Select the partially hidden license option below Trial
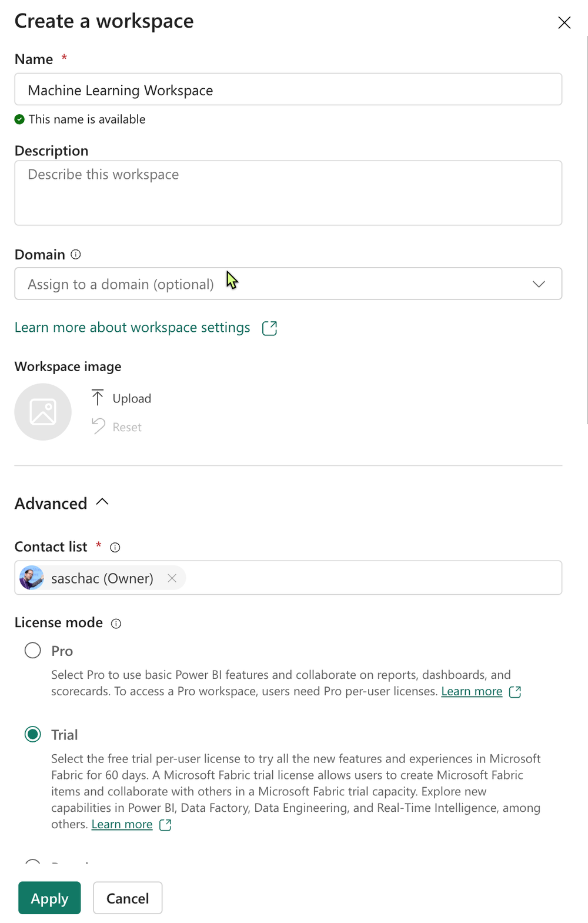Image resolution: width=588 pixels, height=923 pixels. (33, 862)
